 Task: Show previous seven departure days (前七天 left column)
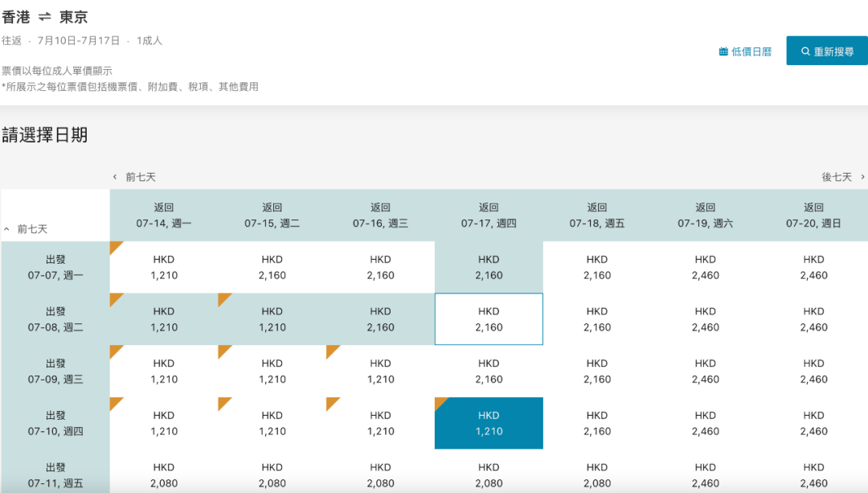pos(26,228)
